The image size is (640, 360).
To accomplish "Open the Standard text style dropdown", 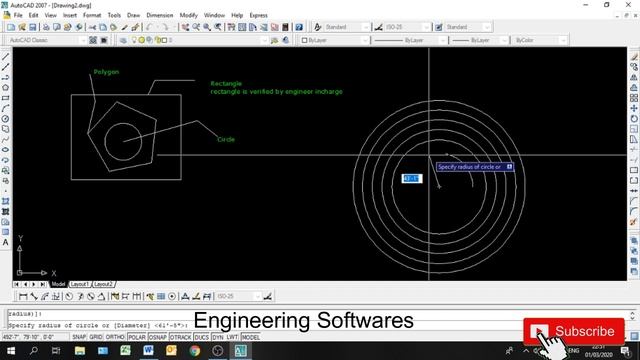I will coord(366,27).
